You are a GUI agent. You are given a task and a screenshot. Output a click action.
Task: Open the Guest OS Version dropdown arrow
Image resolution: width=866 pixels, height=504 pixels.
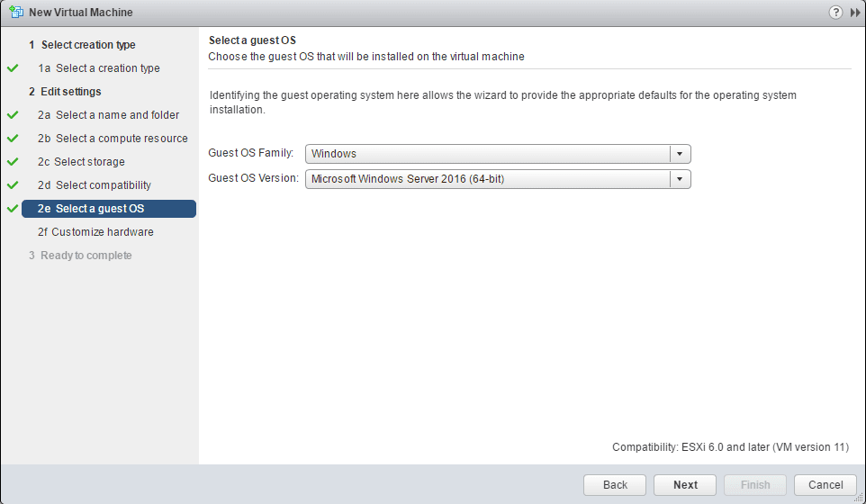680,179
